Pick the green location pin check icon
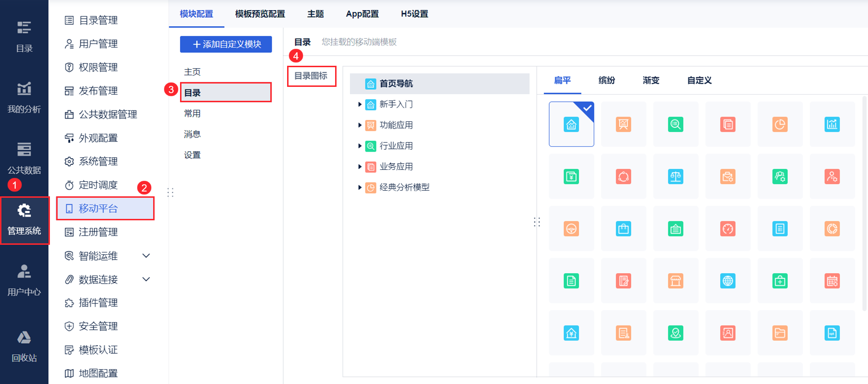The image size is (868, 384). [675, 333]
